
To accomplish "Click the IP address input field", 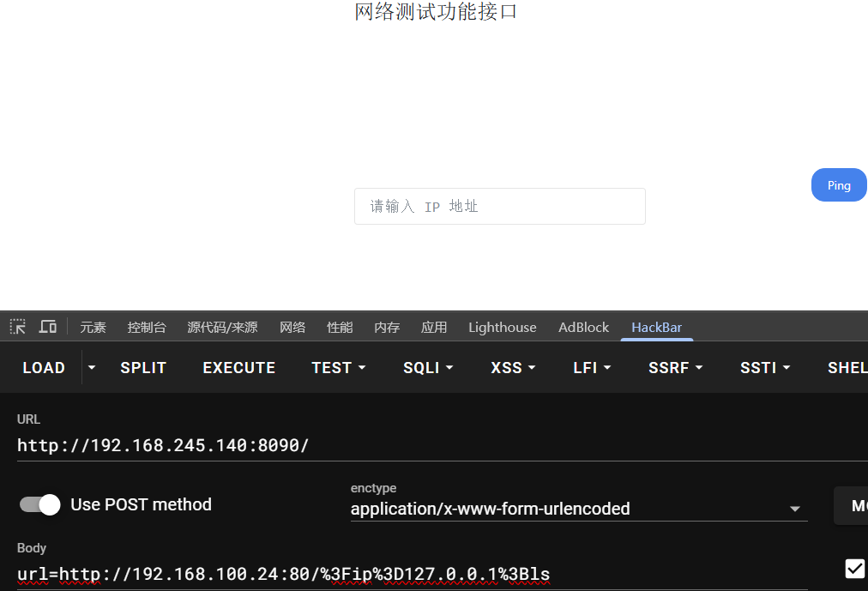I will tap(499, 206).
